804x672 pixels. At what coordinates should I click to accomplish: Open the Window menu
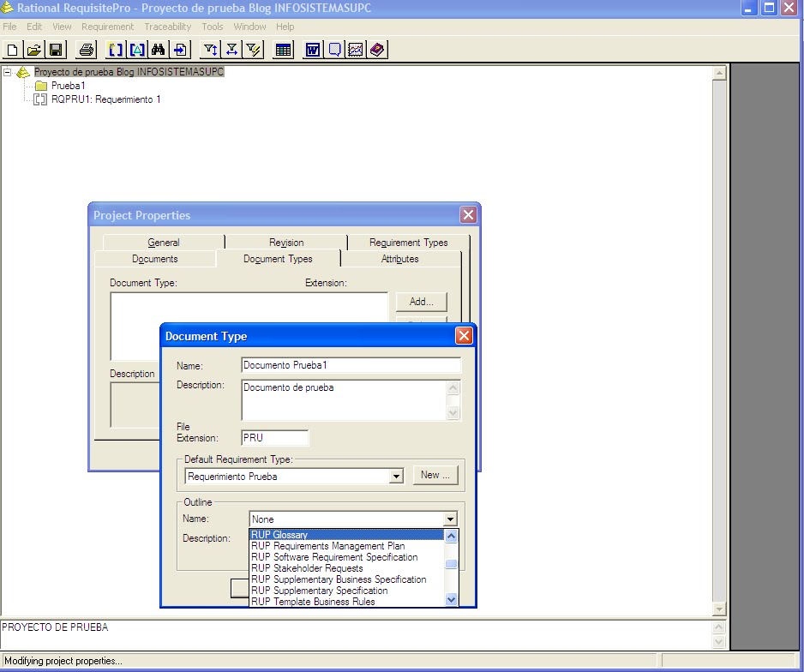[249, 27]
